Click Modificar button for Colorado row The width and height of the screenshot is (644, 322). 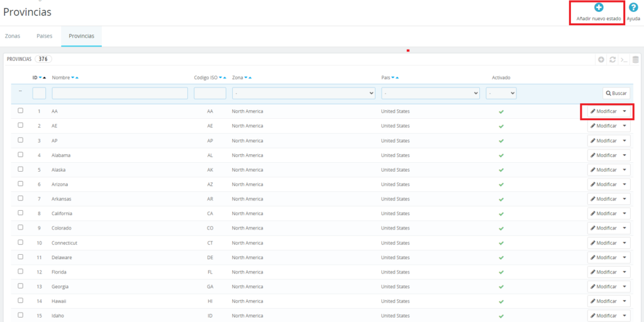(604, 228)
